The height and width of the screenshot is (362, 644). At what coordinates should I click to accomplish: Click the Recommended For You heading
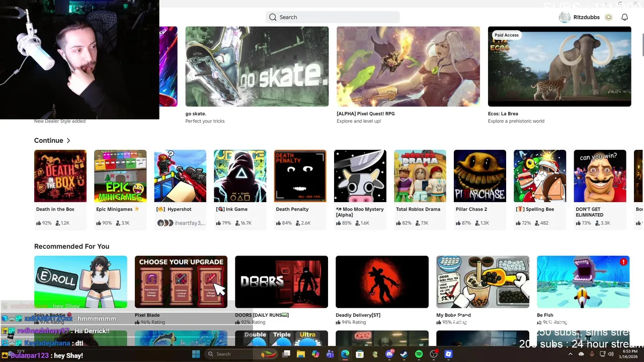[71, 246]
